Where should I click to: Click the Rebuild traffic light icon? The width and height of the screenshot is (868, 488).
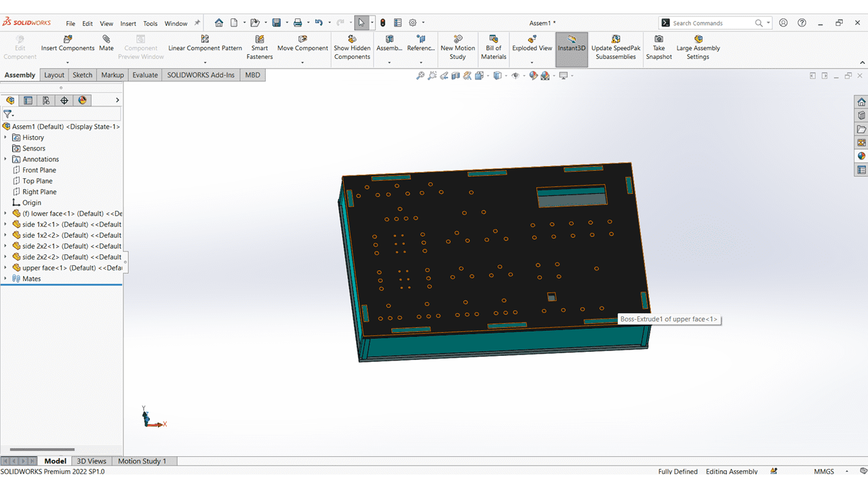tap(383, 22)
